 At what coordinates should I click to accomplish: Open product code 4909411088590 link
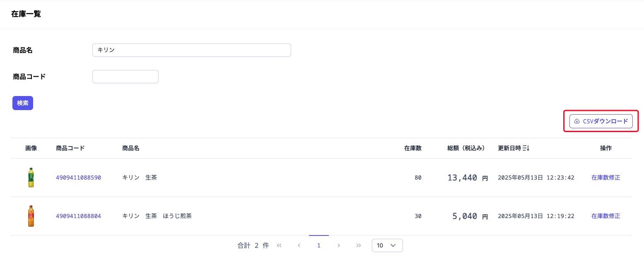coord(78,178)
